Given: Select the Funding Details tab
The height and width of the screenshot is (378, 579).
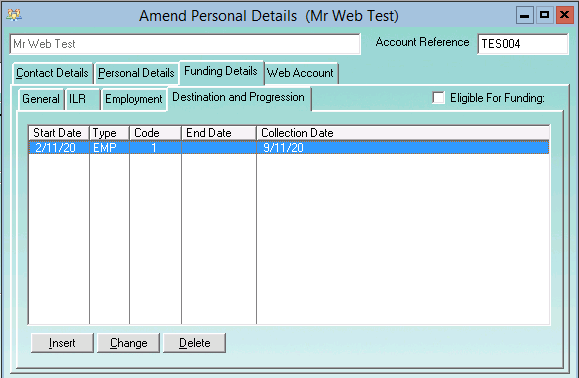Looking at the screenshot, I should [x=221, y=72].
